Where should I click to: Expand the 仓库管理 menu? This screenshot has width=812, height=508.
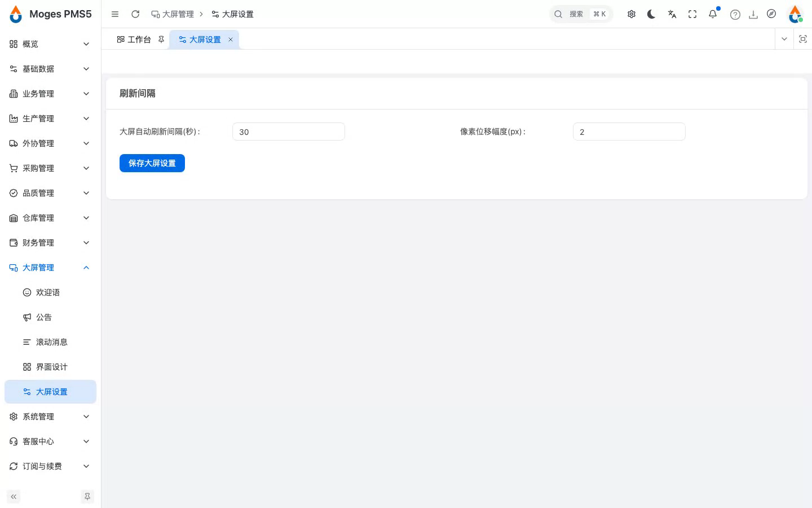(51, 218)
